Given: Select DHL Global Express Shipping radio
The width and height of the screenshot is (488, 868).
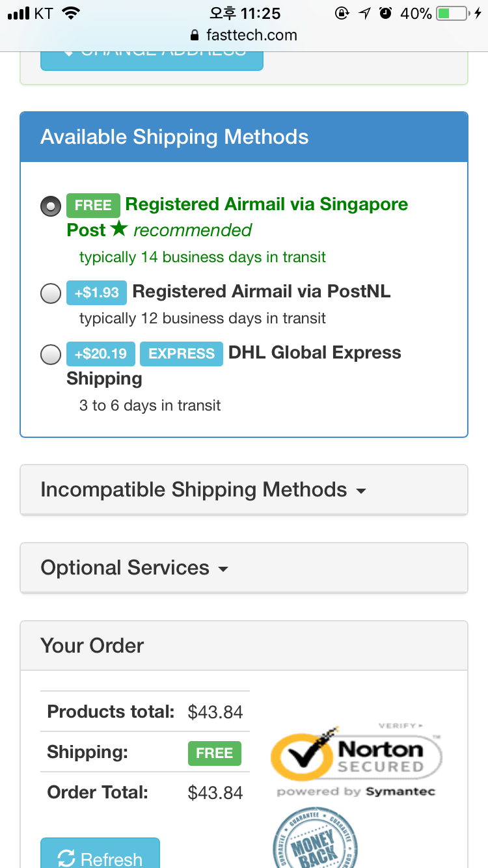Looking at the screenshot, I should 51,355.
